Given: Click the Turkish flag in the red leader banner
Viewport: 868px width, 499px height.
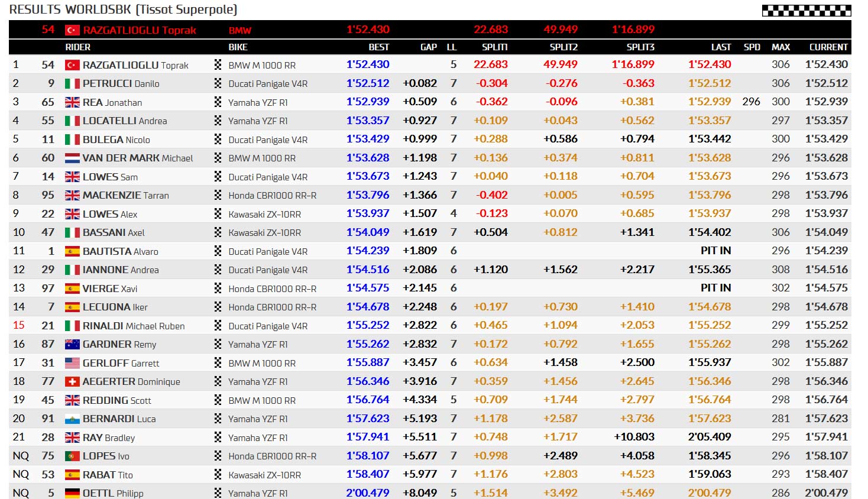Looking at the screenshot, I should click(72, 30).
